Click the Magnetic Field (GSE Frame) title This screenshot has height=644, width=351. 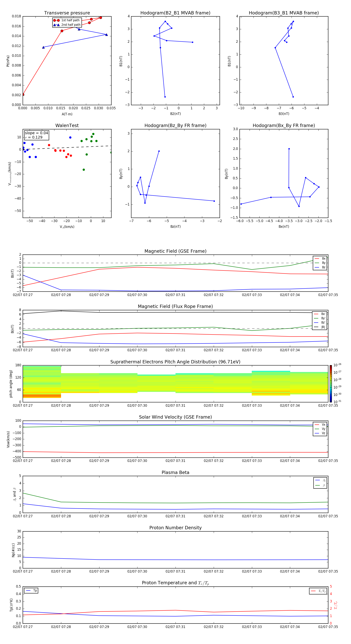click(175, 251)
